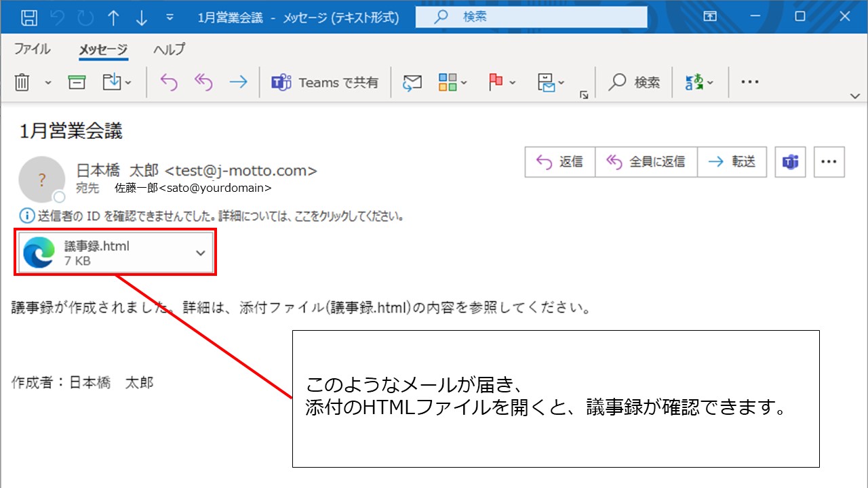868x488 pixels.
Task: Show more ribbon commands via ellipsis
Action: 749,82
